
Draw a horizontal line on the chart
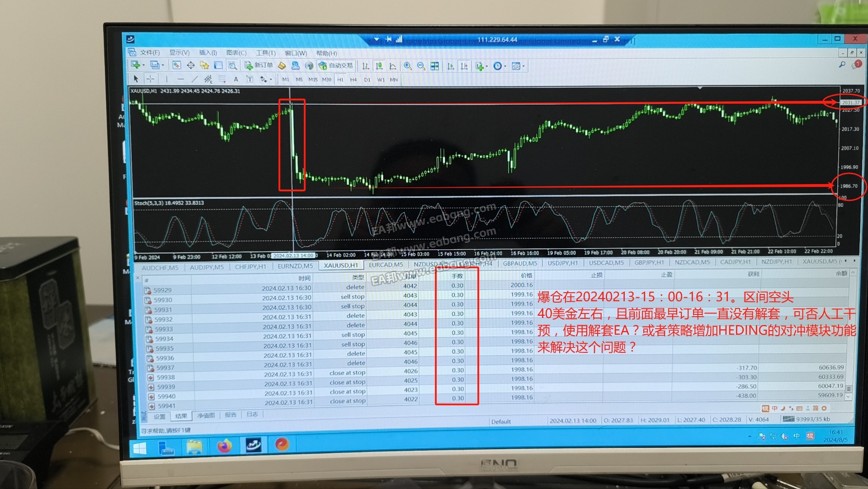pos(181,79)
